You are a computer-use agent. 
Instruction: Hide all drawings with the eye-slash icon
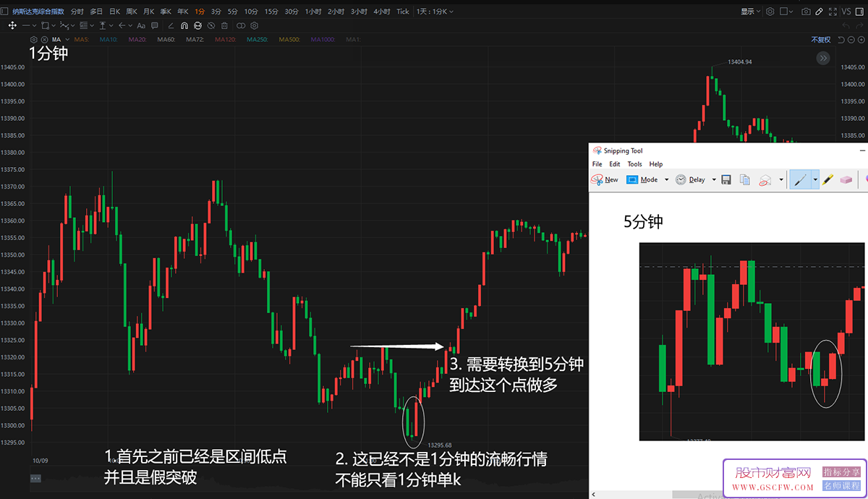[x=211, y=25]
